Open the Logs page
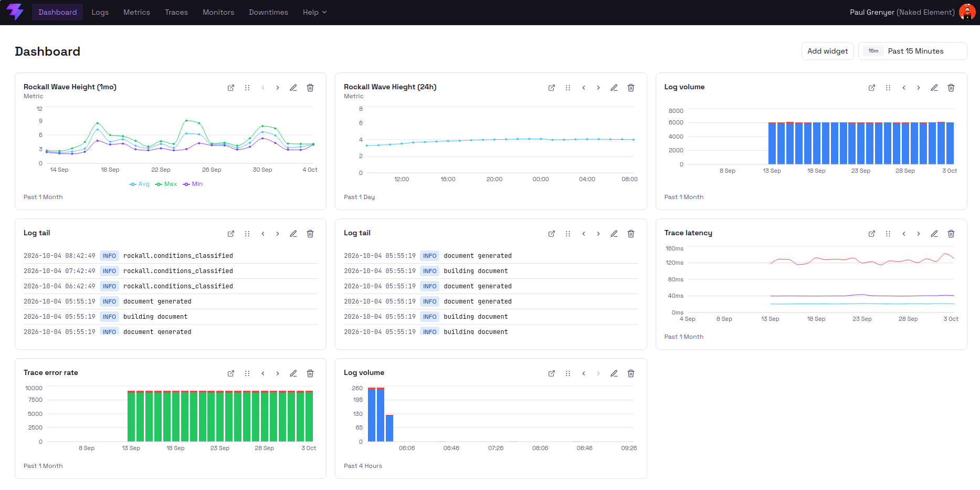Viewport: 980px width, 490px height. [x=100, y=12]
